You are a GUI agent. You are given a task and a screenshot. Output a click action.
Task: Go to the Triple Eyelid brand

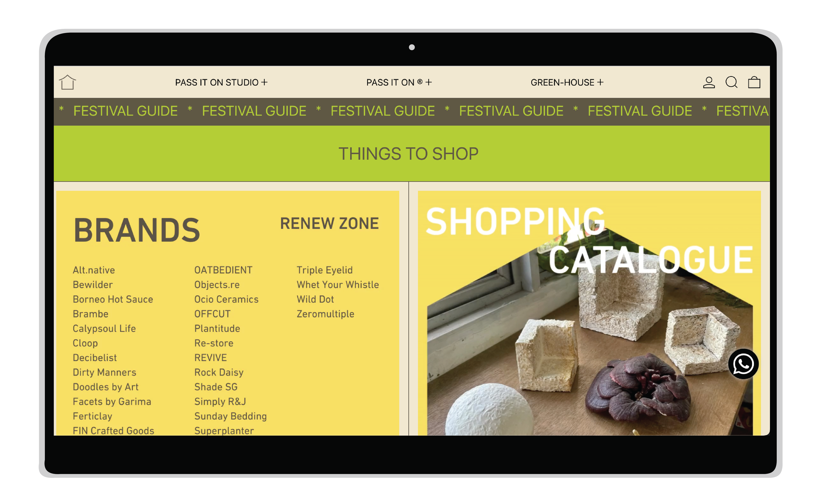324,270
